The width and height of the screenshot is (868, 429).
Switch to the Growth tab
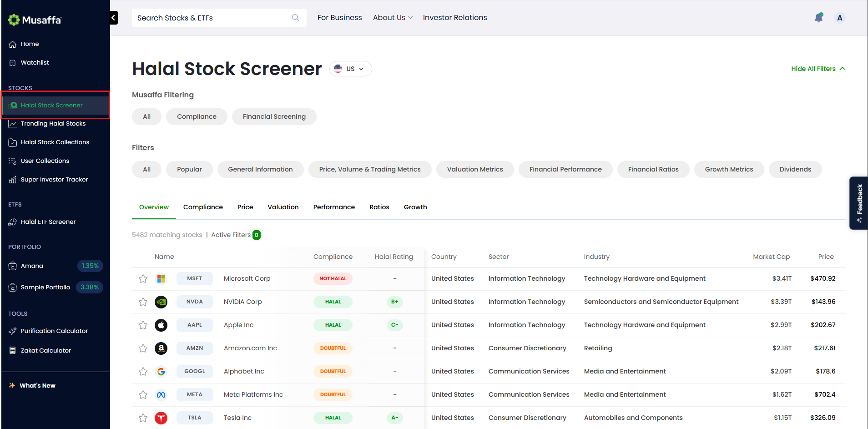pos(415,207)
